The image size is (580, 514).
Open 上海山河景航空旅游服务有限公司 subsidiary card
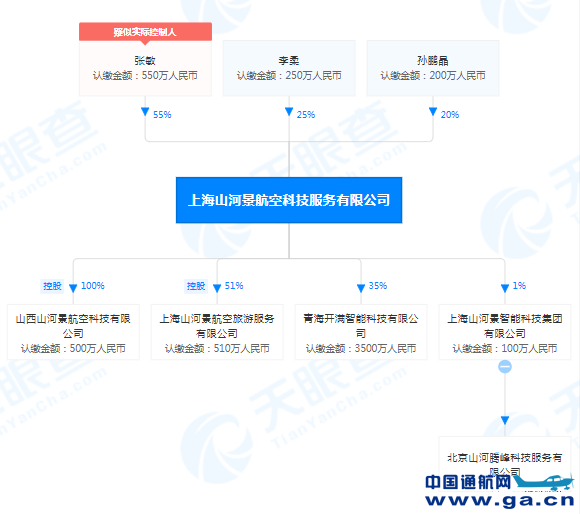pyautogui.click(x=217, y=332)
